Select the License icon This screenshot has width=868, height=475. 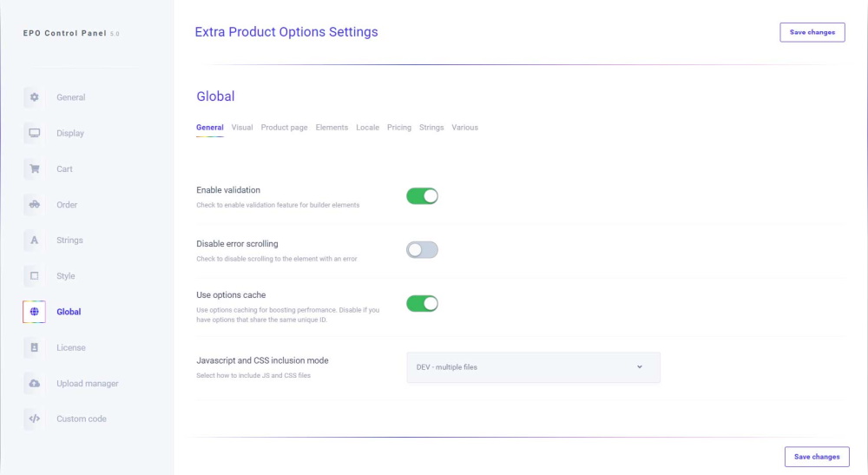coord(35,347)
